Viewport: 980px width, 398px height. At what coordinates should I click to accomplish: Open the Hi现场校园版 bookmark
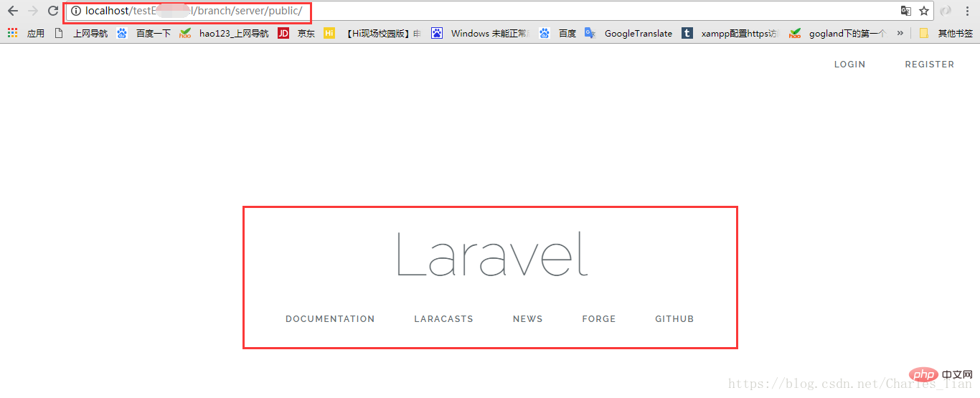point(373,33)
